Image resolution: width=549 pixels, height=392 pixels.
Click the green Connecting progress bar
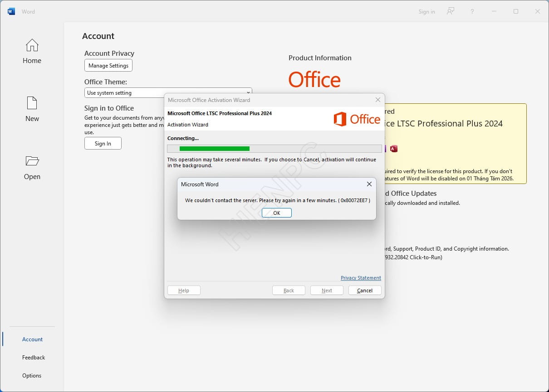tap(215, 149)
